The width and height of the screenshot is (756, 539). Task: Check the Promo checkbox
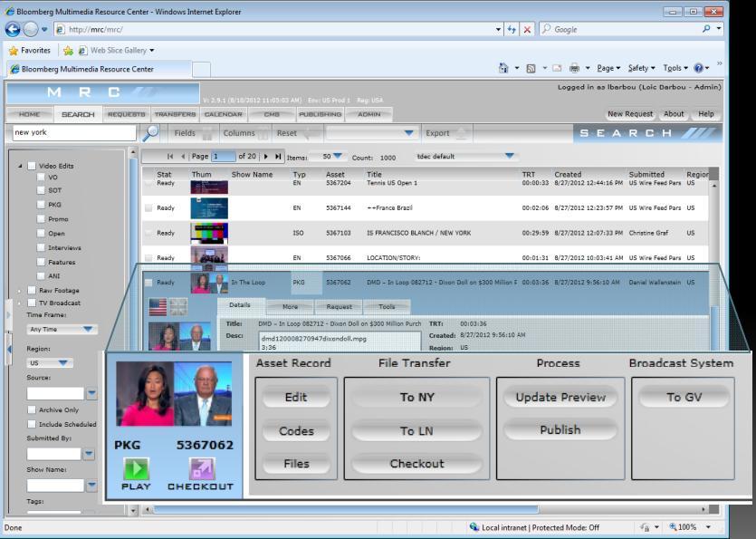click(41, 219)
